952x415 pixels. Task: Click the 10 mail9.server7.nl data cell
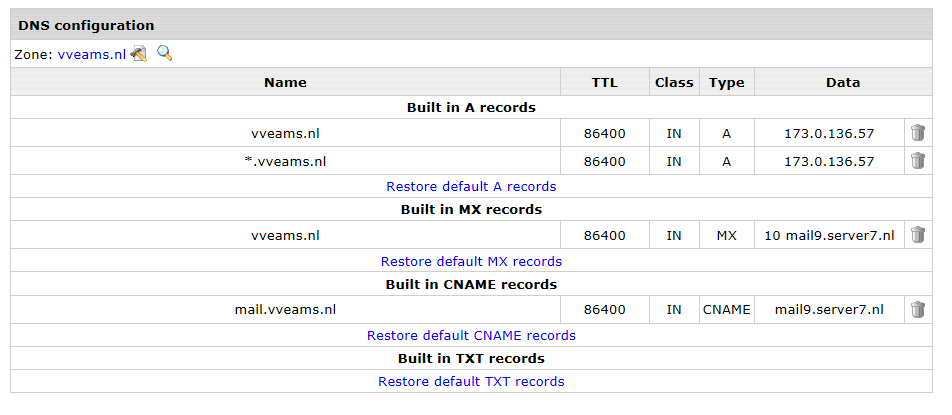point(829,235)
